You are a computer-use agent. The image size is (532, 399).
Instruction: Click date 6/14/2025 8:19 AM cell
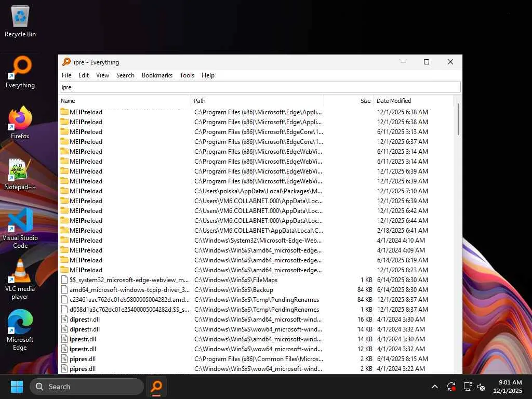(403, 260)
